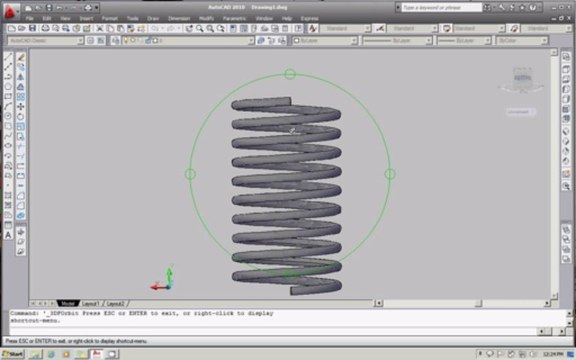Screen dimensions: 576x360
Task: Select the Ellipse draw tool
Action: click(8, 146)
